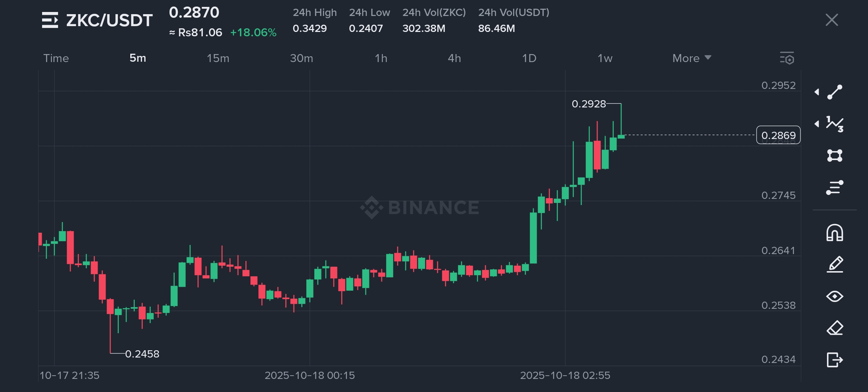The height and width of the screenshot is (392, 868).
Task: Toggle the magnet snap mode
Action: (835, 233)
